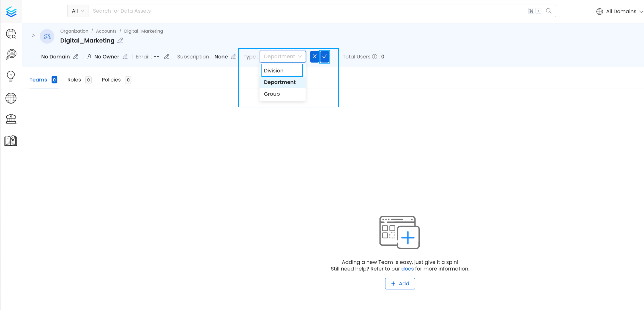Viewport: 644px width, 310px height.
Task: Click the Subscription None value
Action: click(221, 57)
